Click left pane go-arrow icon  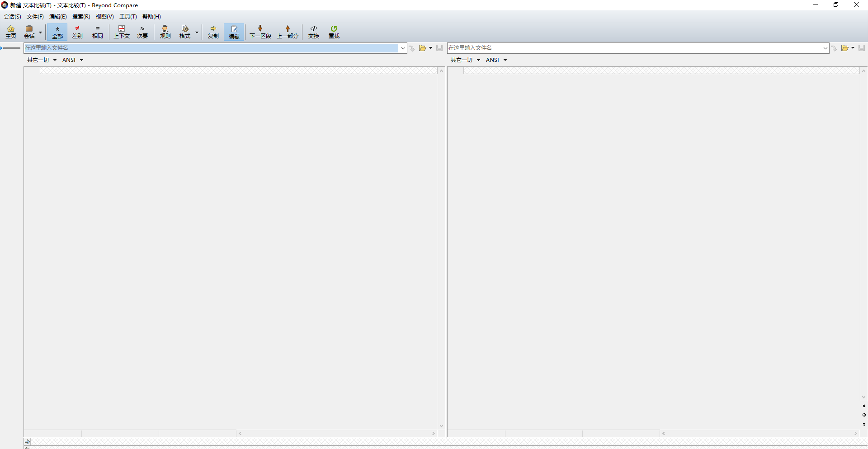412,48
